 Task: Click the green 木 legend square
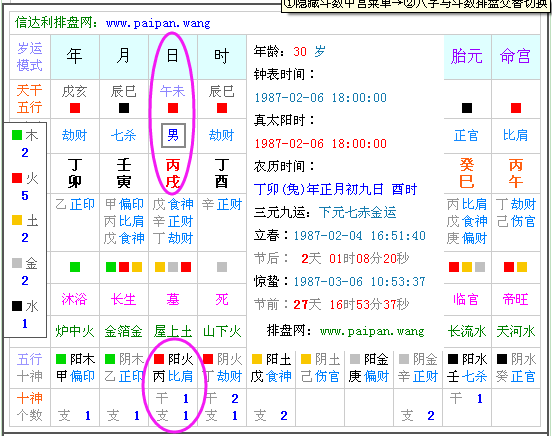[x=17, y=135]
